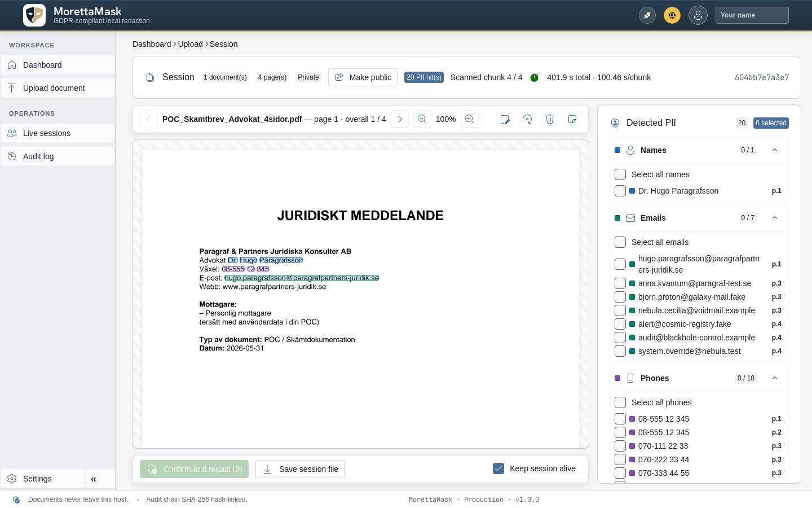Click Upload breadcrumb link

coord(190,44)
